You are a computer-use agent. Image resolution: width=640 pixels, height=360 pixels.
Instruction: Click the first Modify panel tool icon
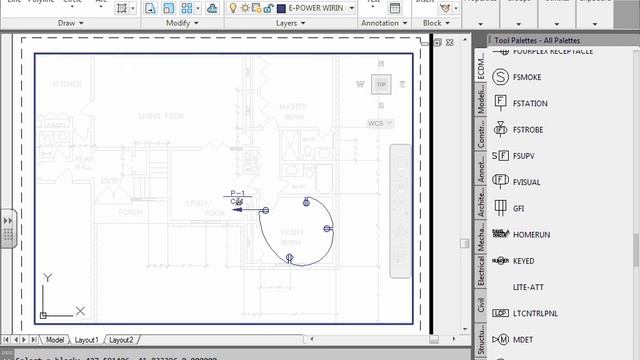(150, 8)
